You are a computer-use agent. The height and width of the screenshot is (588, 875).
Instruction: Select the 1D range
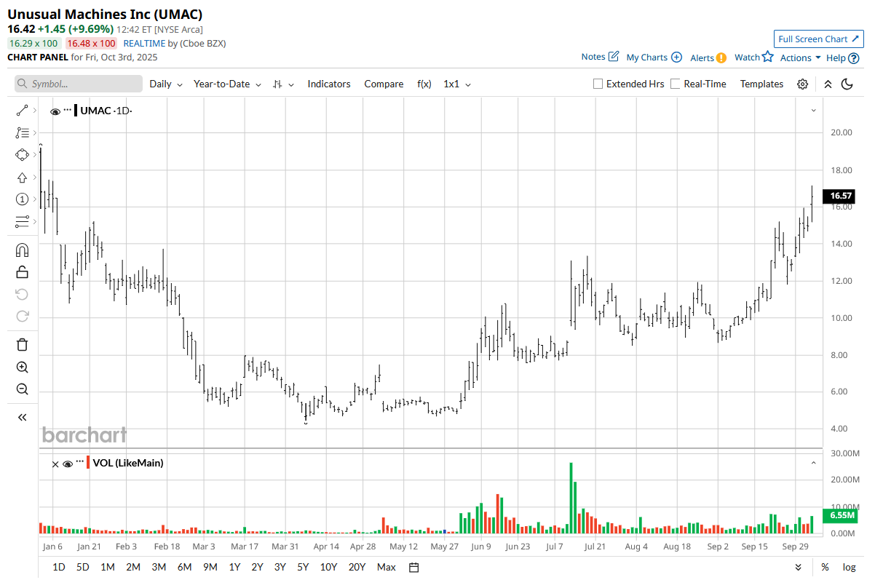click(x=59, y=567)
